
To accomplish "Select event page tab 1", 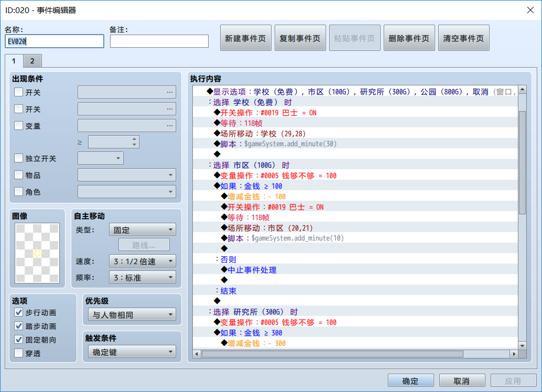I will click(14, 61).
